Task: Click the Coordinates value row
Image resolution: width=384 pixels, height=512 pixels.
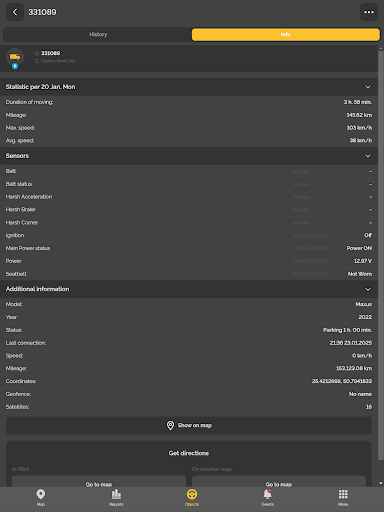Action: (x=189, y=381)
